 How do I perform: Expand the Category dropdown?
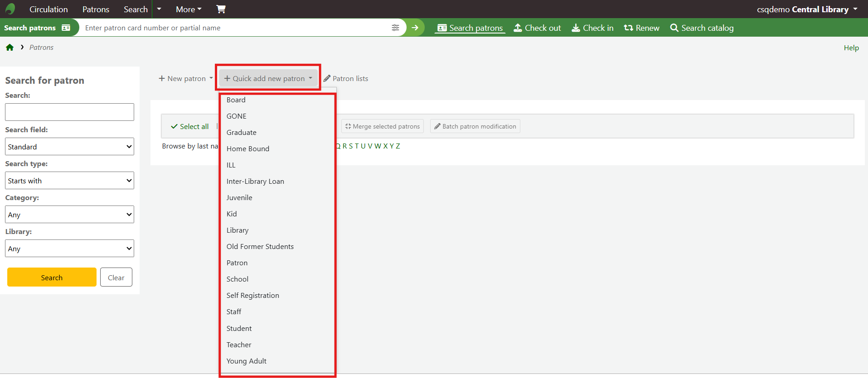[x=69, y=215]
